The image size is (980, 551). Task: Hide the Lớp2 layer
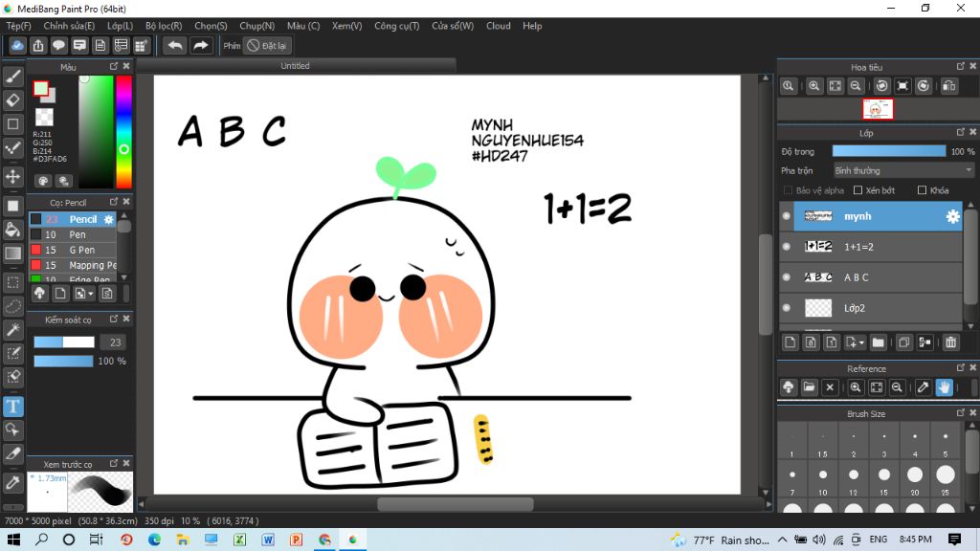787,308
